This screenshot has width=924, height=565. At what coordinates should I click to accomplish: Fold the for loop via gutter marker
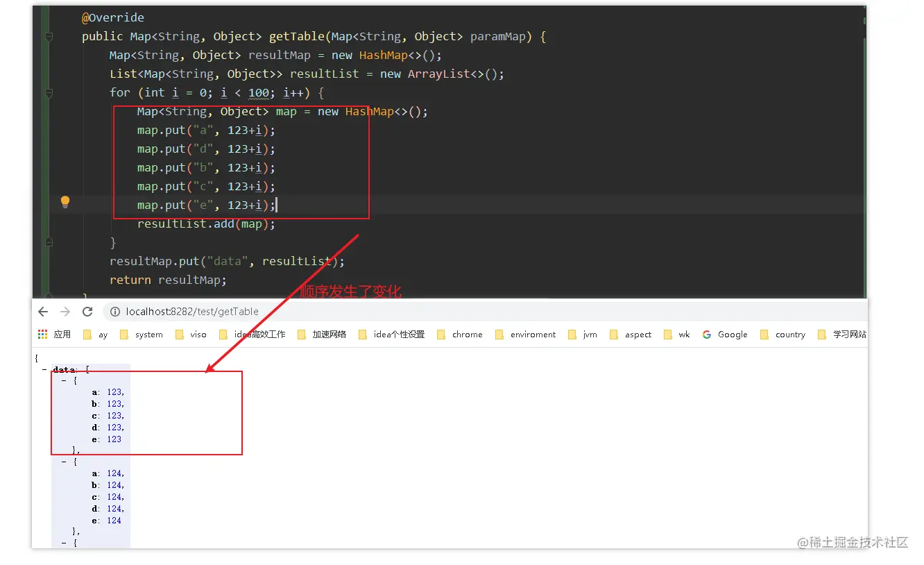coord(49,92)
